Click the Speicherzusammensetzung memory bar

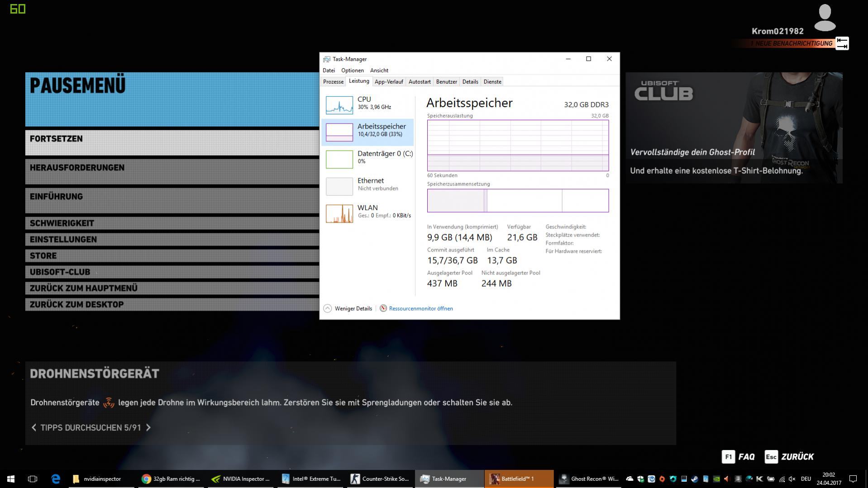coord(518,200)
